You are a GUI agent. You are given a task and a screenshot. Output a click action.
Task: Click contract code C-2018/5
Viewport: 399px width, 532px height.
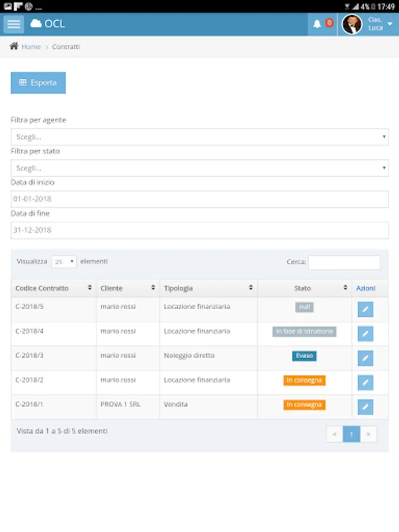click(x=30, y=307)
